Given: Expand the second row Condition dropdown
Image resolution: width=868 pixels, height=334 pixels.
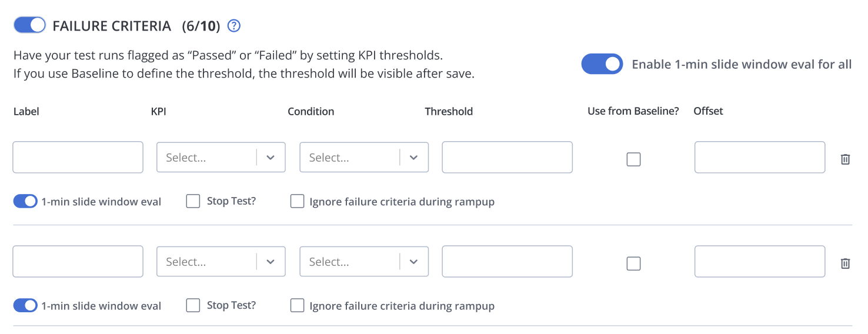Looking at the screenshot, I should (364, 261).
